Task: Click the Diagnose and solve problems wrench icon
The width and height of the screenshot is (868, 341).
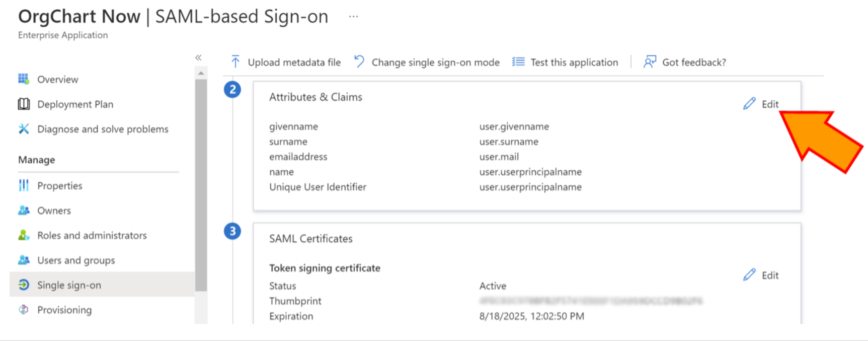Action: pos(24,129)
